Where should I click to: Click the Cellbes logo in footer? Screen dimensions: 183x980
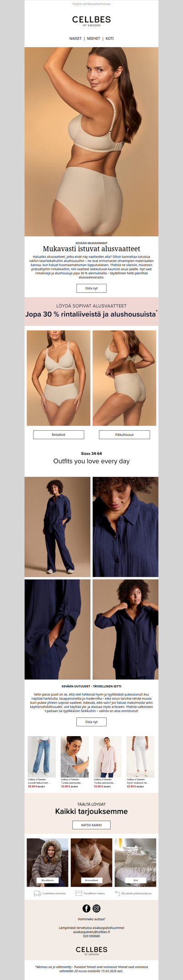click(x=91, y=950)
